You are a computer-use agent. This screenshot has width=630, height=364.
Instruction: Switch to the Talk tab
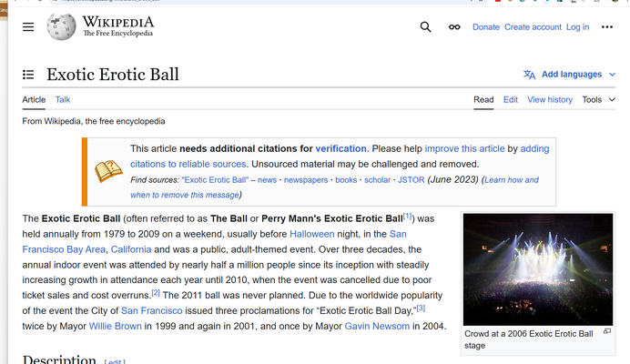coord(63,99)
